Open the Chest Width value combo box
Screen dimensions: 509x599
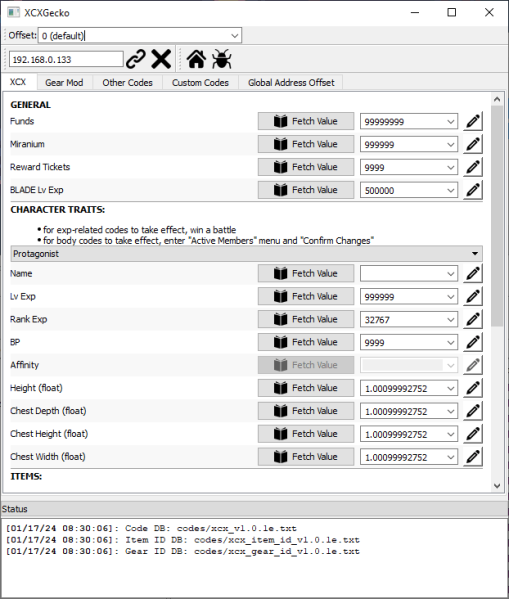(409, 457)
